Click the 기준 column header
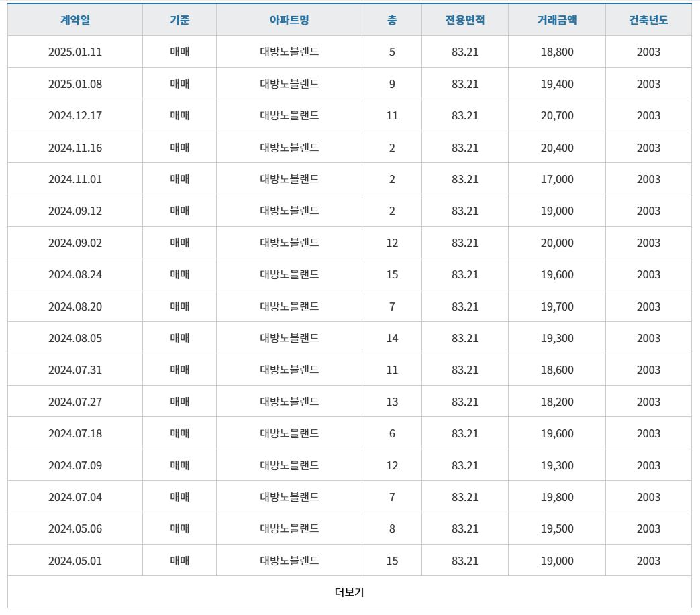The height and width of the screenshot is (615, 700). click(x=179, y=20)
